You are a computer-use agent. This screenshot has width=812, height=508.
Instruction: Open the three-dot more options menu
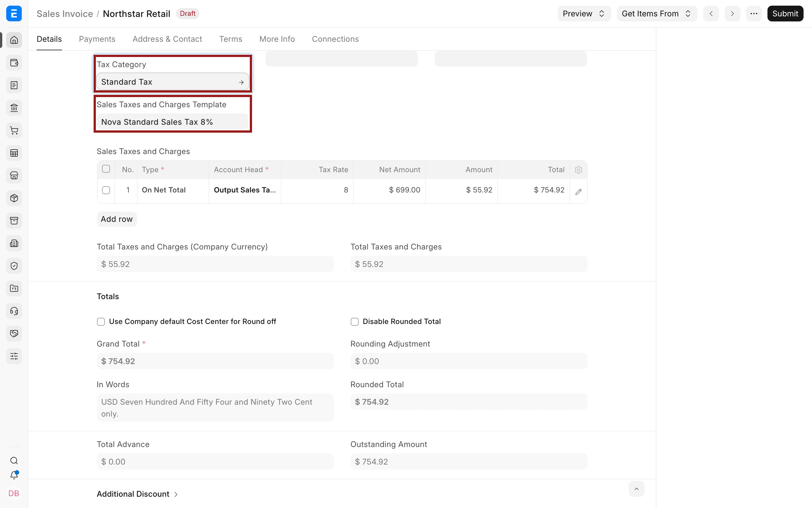[x=754, y=14]
